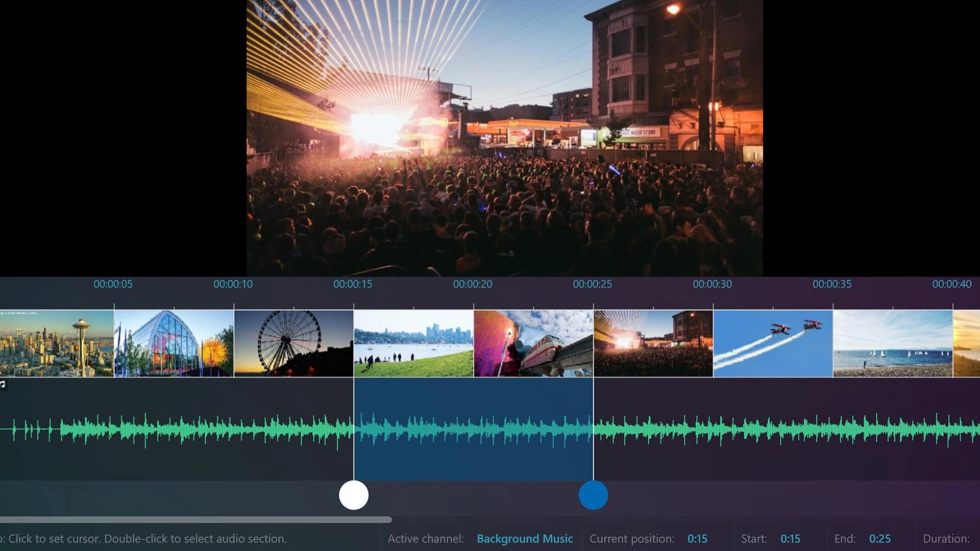Click the End time 0:25 value
Screen dimensions: 980x551
coord(880,539)
